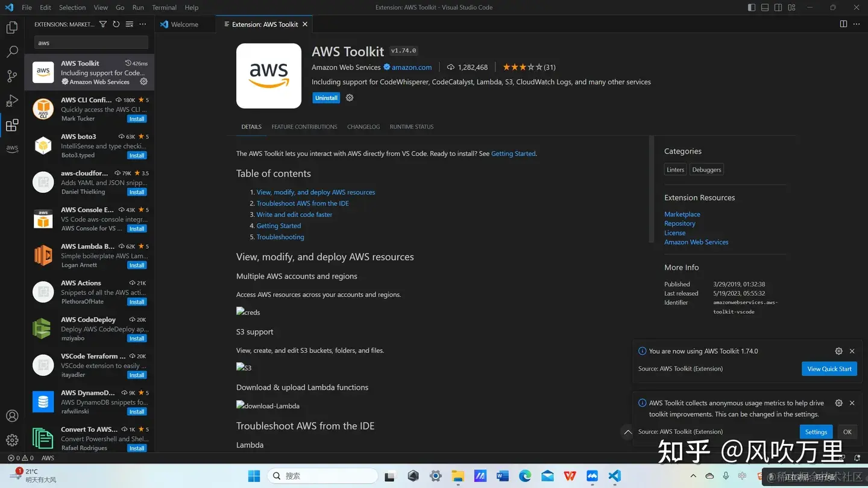Install the AWS CodeDeploy extension
This screenshot has width=868, height=488.
(x=137, y=339)
